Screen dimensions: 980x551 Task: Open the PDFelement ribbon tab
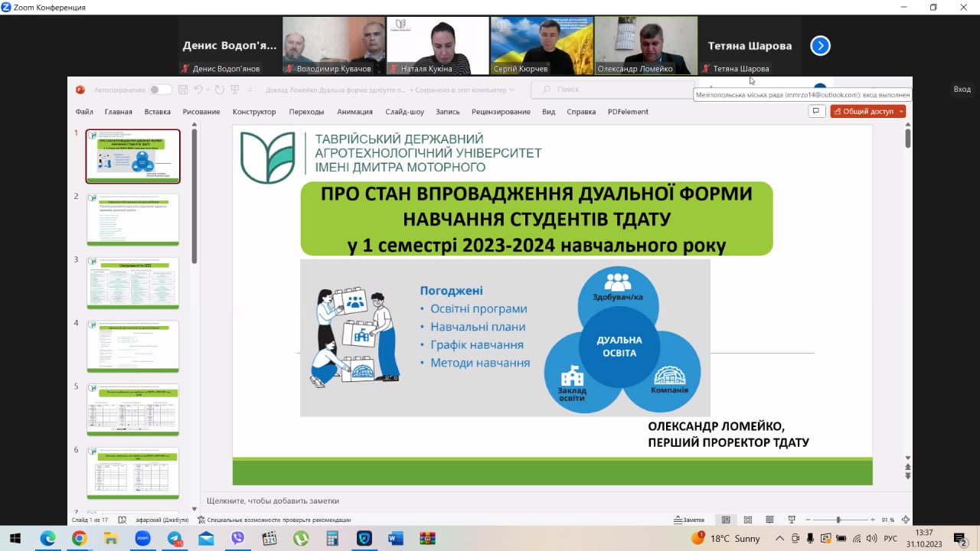(x=628, y=112)
